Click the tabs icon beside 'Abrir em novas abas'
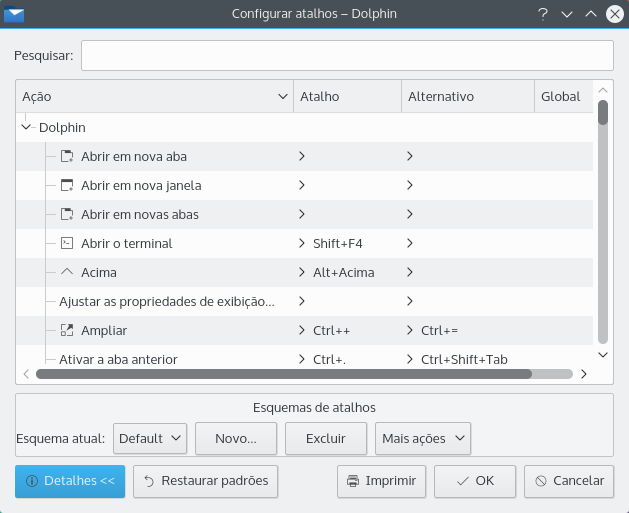 tap(67, 214)
